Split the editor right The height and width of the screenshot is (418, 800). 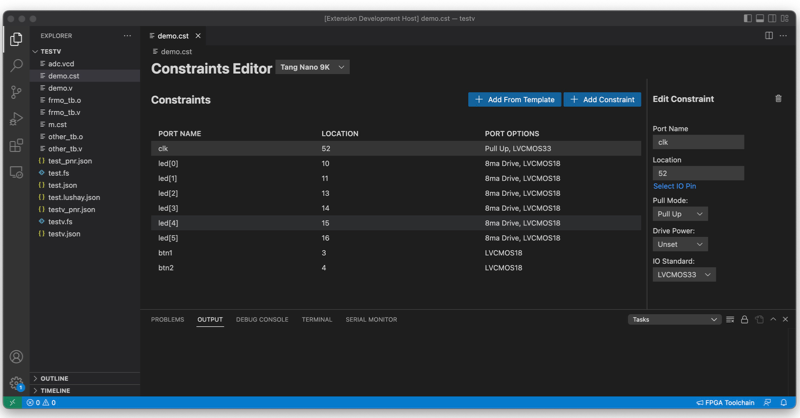[x=769, y=35]
